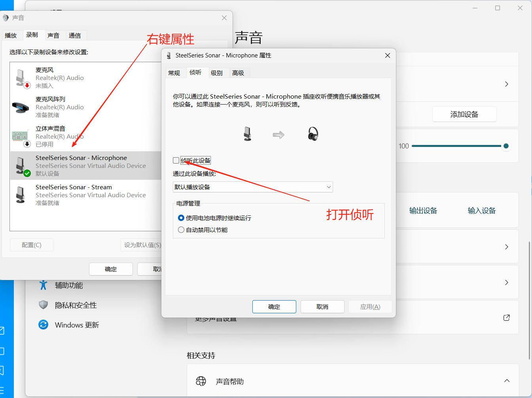Click the SteelSeries Sonar - Microphone device icon
Screen dimensions: 532x398
(x=21, y=166)
